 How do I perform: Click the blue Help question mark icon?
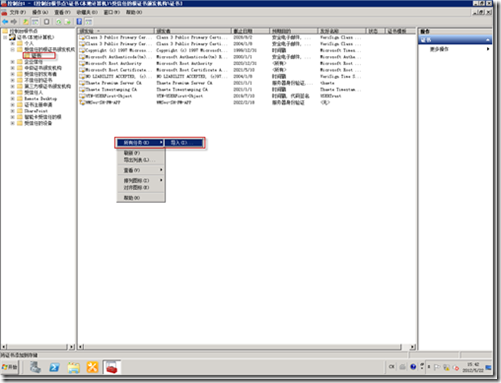(x=79, y=22)
